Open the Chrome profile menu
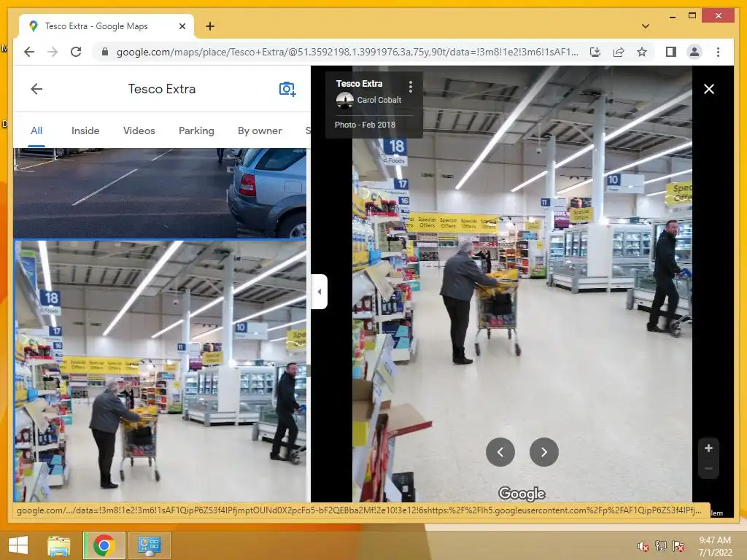The image size is (747, 560). [x=694, y=52]
